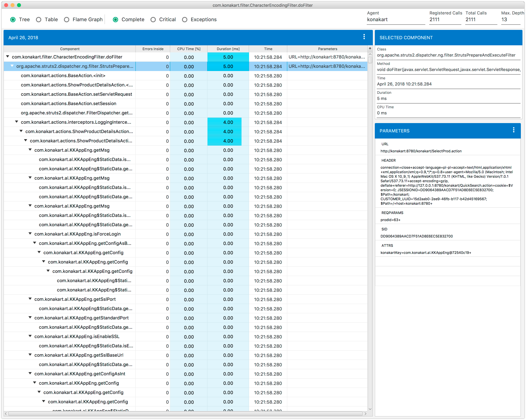526x420 pixels.
Task: Sort by the Time column header
Action: tap(268, 49)
